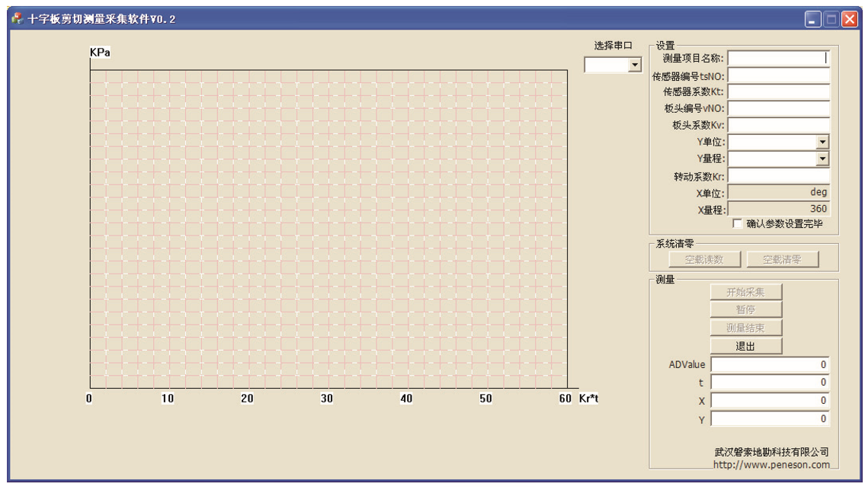
Task: Open the www.peneson.com link
Action: pyautogui.click(x=771, y=464)
